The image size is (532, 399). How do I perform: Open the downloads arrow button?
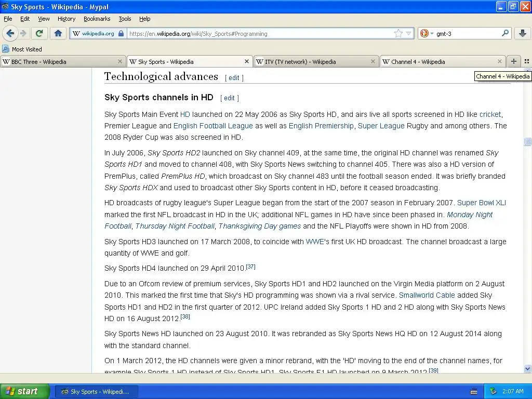click(x=523, y=33)
